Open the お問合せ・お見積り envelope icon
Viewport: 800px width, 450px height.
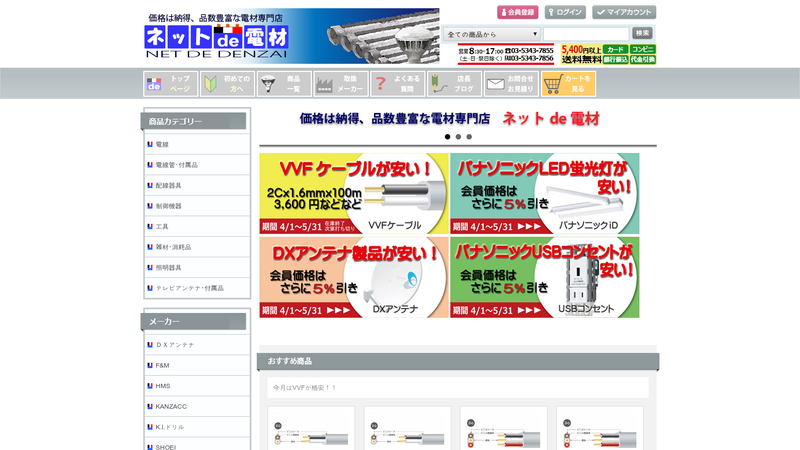point(511,84)
